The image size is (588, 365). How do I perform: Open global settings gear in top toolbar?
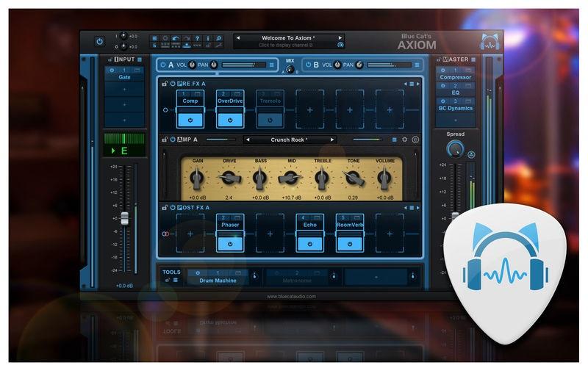(x=165, y=38)
